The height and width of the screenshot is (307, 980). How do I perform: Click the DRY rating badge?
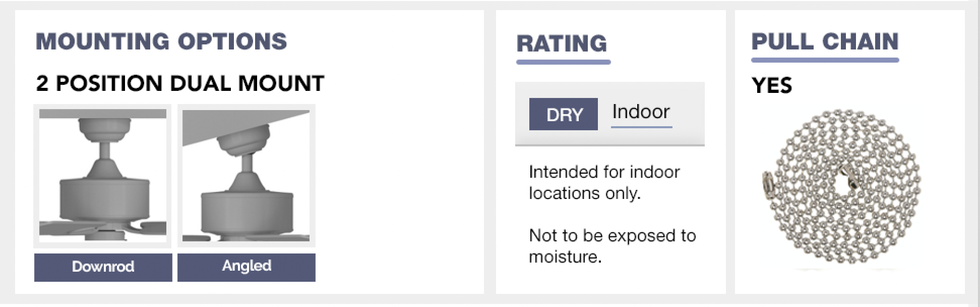pyautogui.click(x=564, y=114)
